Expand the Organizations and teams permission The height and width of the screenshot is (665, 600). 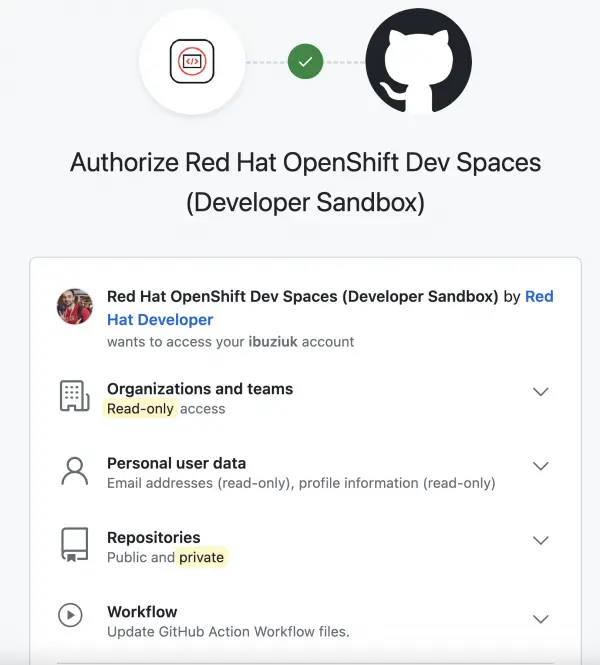click(x=541, y=392)
